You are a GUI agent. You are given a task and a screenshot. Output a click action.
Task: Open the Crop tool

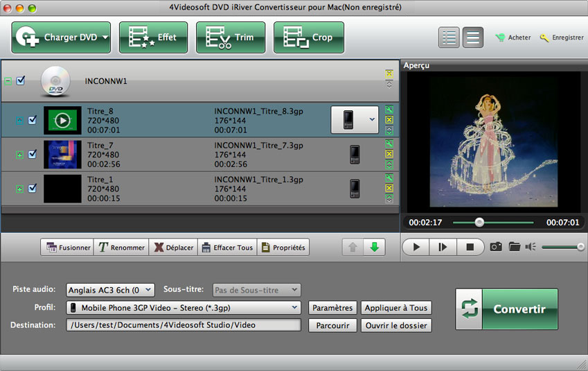(x=309, y=37)
